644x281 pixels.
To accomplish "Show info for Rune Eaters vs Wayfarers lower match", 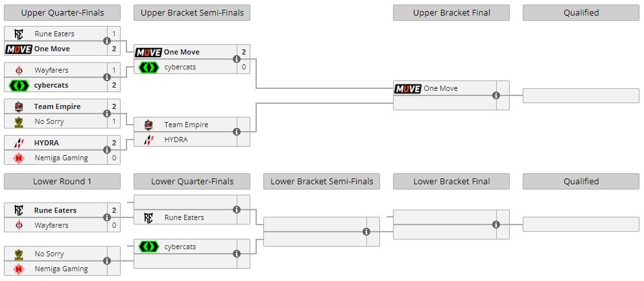I will tap(107, 217).
